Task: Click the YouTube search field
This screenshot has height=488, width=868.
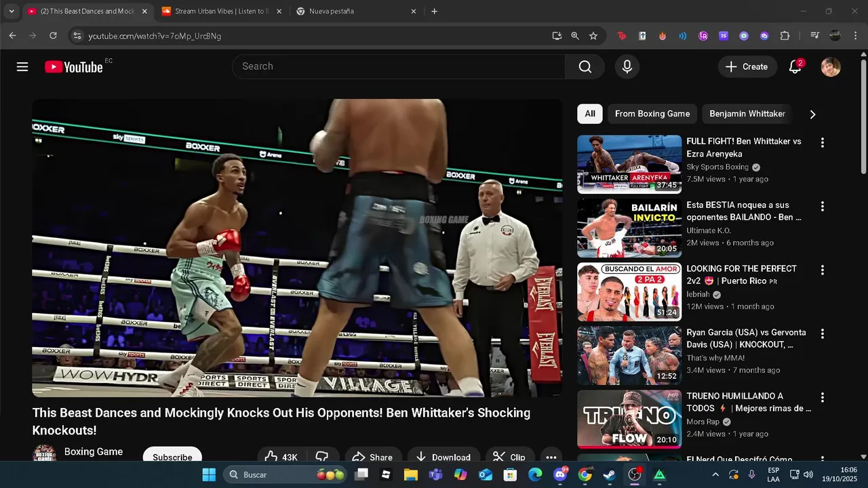Action: 399,66
